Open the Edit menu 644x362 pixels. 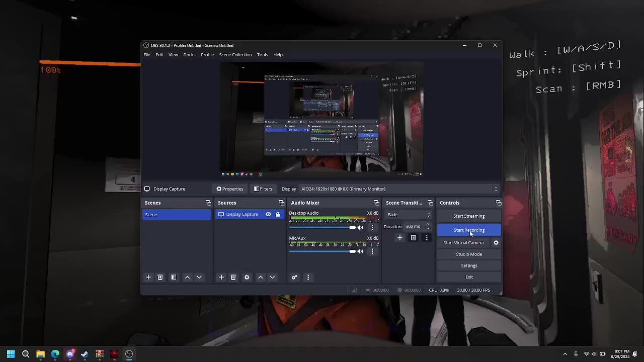point(159,55)
